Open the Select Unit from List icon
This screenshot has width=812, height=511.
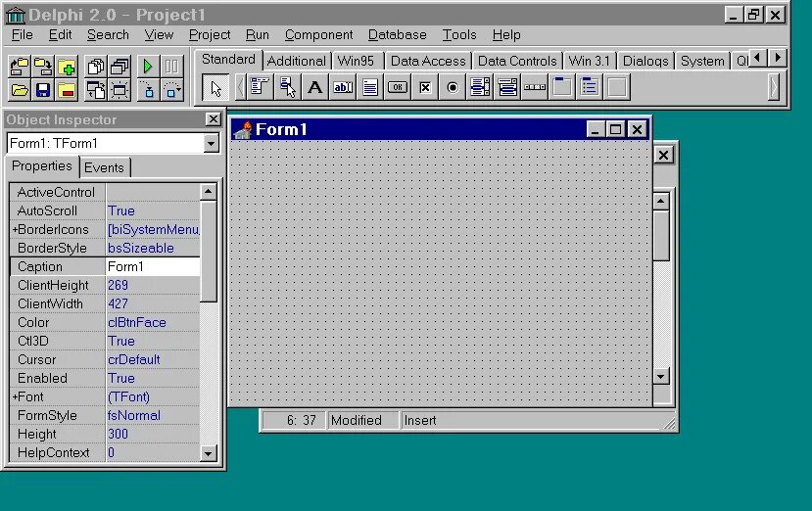pyautogui.click(x=96, y=67)
